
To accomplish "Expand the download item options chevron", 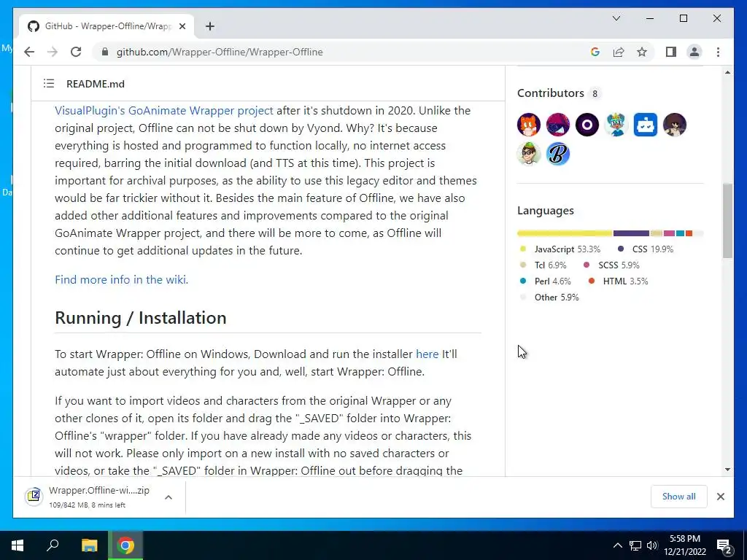I will [x=169, y=497].
